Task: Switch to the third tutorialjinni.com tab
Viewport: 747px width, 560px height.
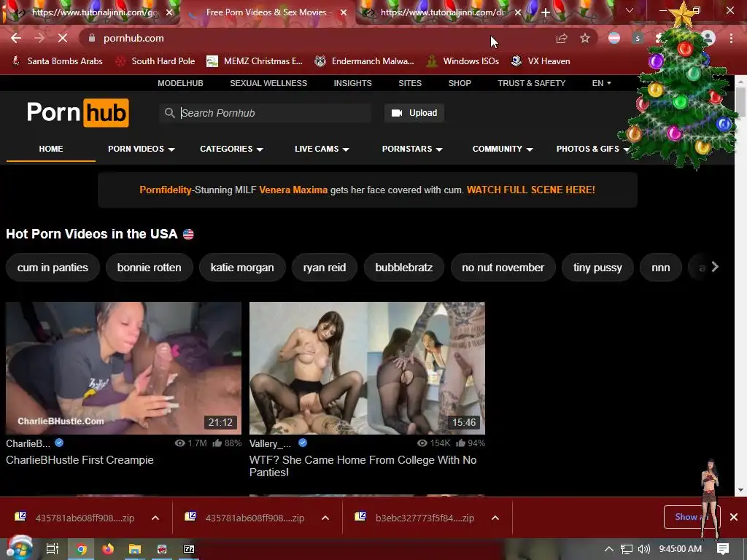Action: point(443,12)
